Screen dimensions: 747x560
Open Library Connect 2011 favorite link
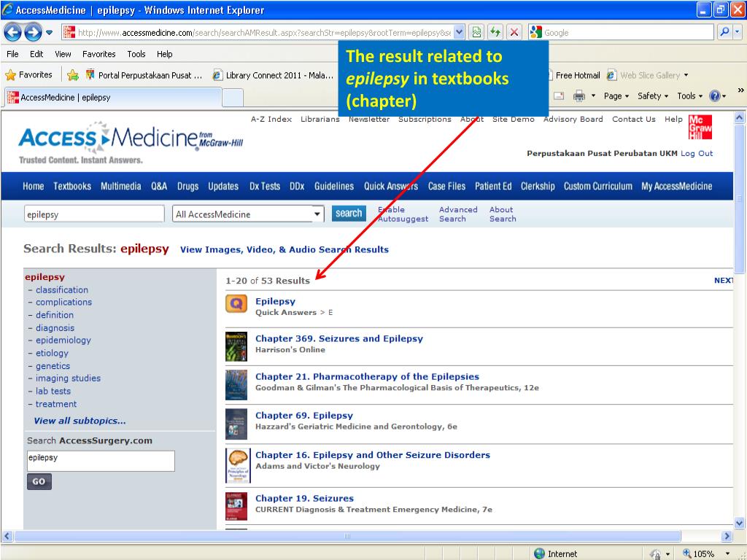pos(273,75)
